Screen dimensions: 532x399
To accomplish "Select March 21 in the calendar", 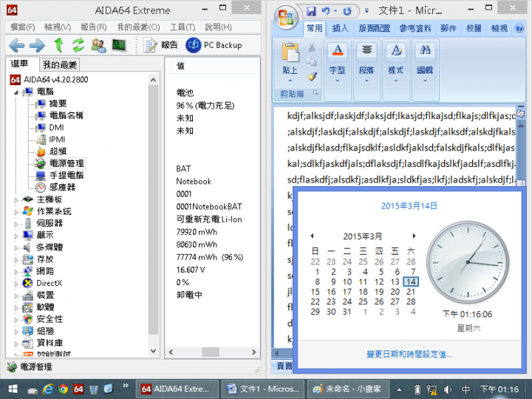I will [x=411, y=292].
